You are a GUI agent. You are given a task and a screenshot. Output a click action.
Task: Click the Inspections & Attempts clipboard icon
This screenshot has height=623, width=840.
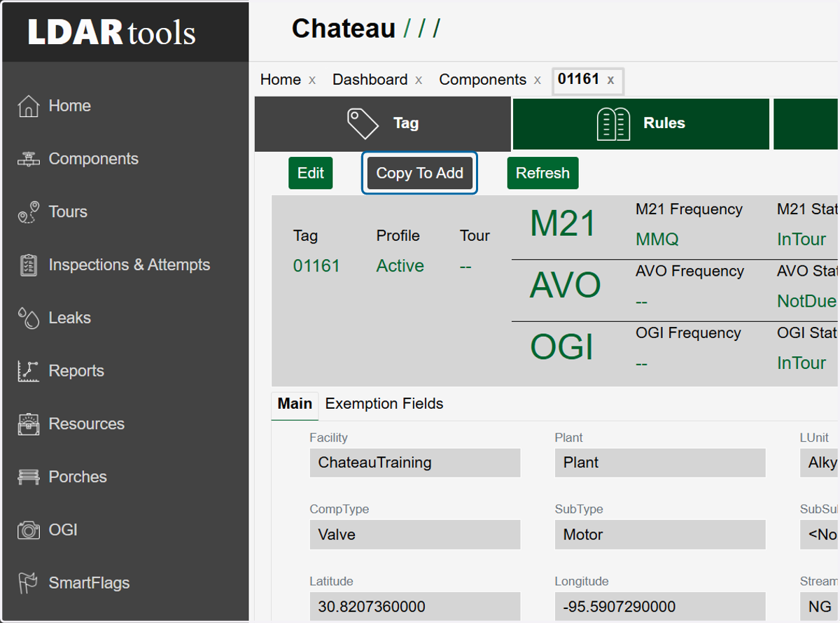pos(29,265)
